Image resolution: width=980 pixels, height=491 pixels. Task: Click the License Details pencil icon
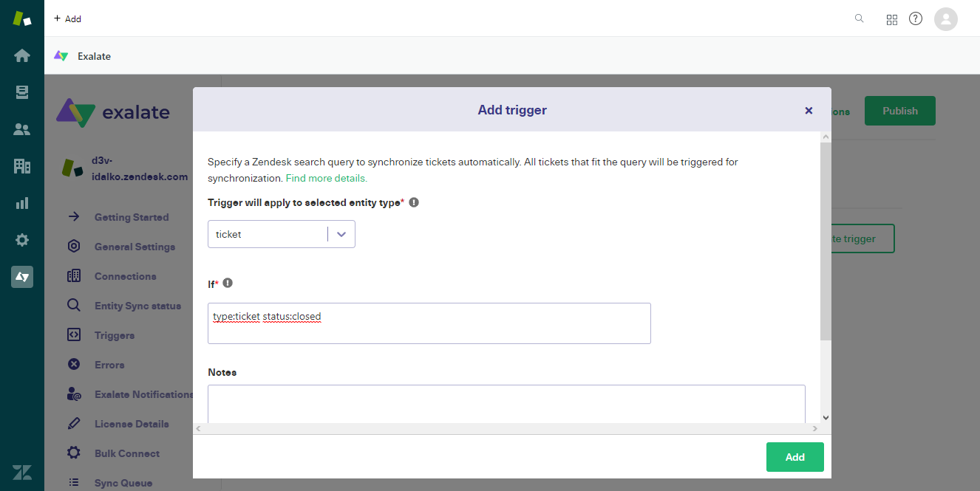coord(74,424)
